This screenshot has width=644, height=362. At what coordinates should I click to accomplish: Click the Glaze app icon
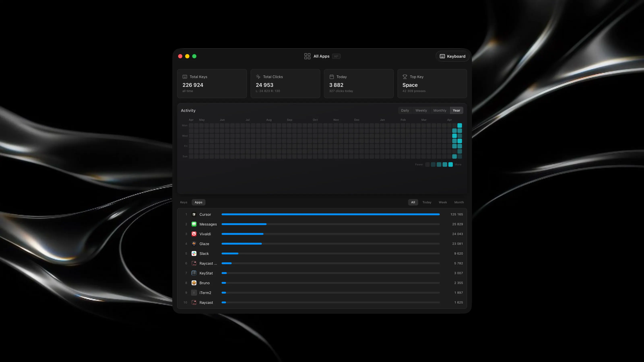point(194,244)
